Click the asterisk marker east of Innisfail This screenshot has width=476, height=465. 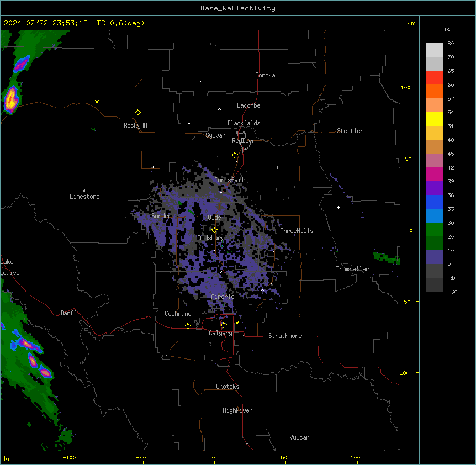click(277, 167)
